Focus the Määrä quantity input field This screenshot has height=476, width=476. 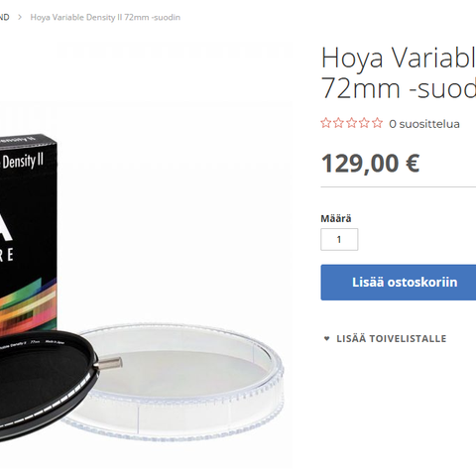click(x=339, y=239)
